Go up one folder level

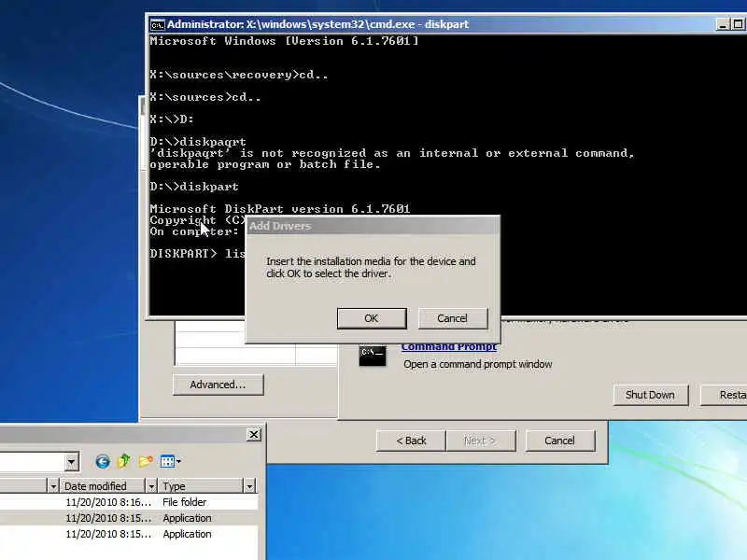tap(124, 461)
